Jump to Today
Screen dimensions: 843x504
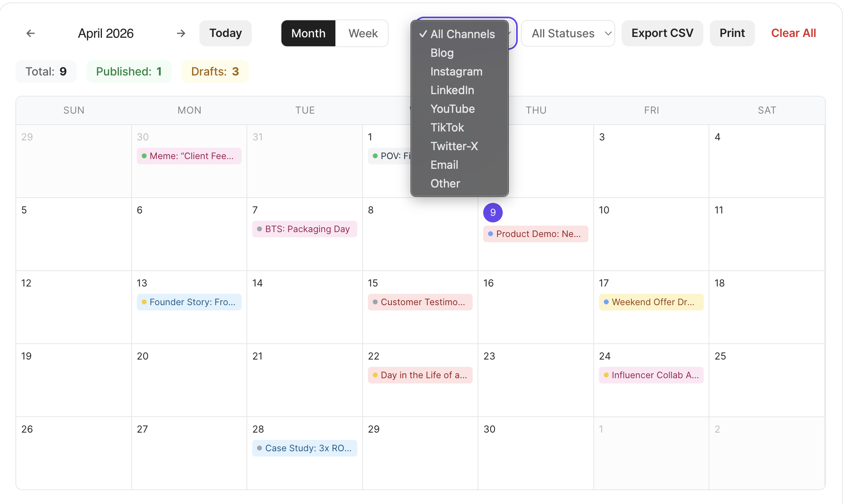(x=225, y=33)
